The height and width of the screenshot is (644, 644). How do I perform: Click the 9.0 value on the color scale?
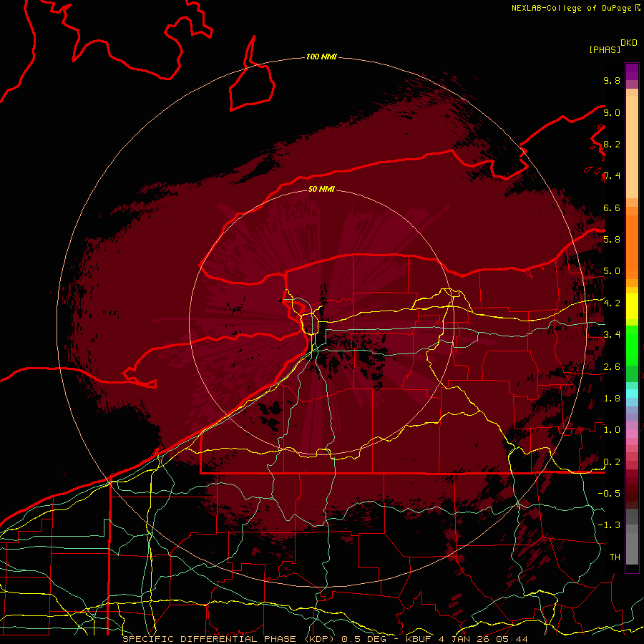pyautogui.click(x=612, y=112)
